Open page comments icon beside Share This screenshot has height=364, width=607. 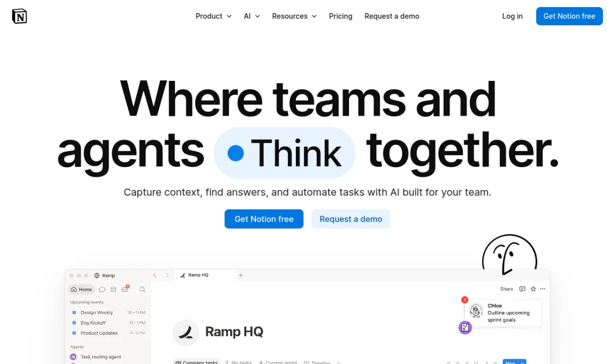pyautogui.click(x=522, y=289)
